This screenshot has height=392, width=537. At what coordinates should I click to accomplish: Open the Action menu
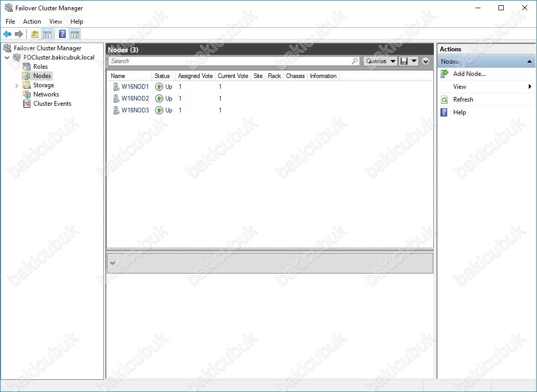click(32, 21)
